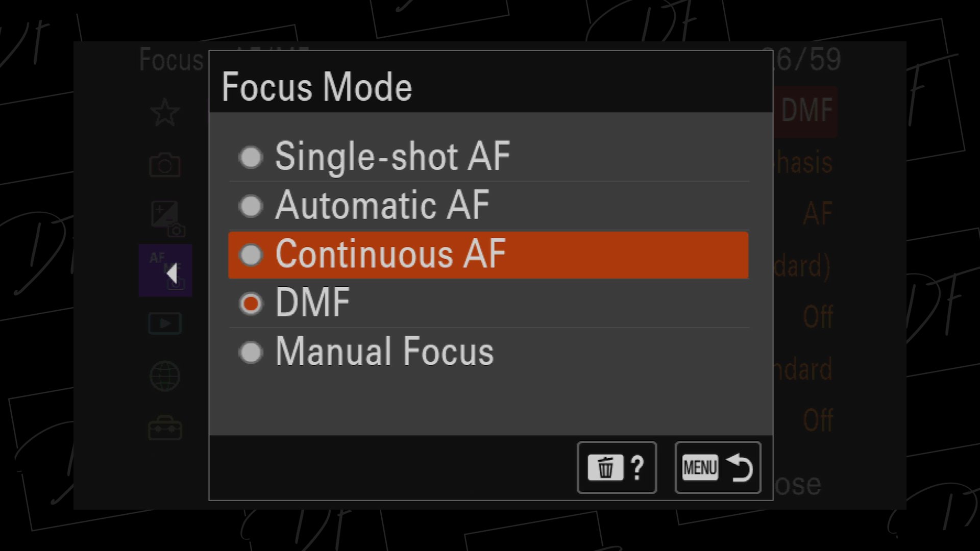The image size is (980, 551).
Task: Go back using the MENU return button
Action: click(718, 467)
